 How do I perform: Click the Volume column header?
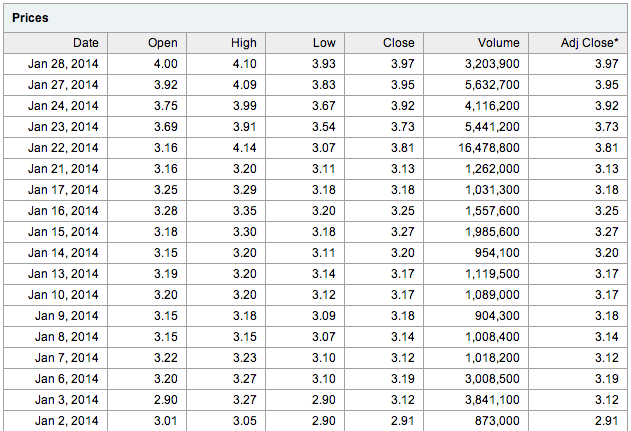coord(476,43)
